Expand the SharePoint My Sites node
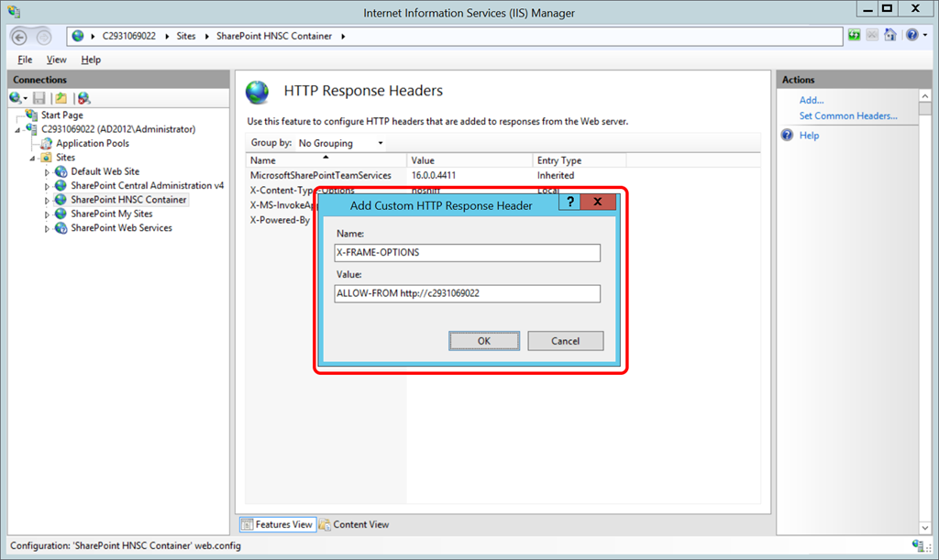The image size is (939, 560). tap(48, 214)
